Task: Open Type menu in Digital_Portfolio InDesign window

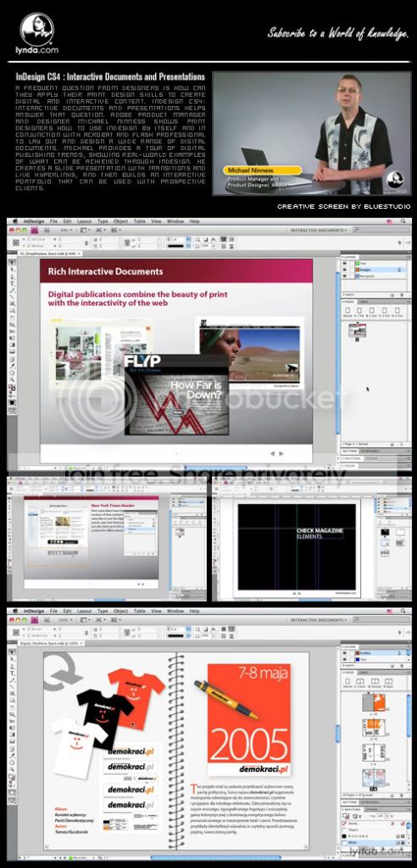Action: pos(103,611)
